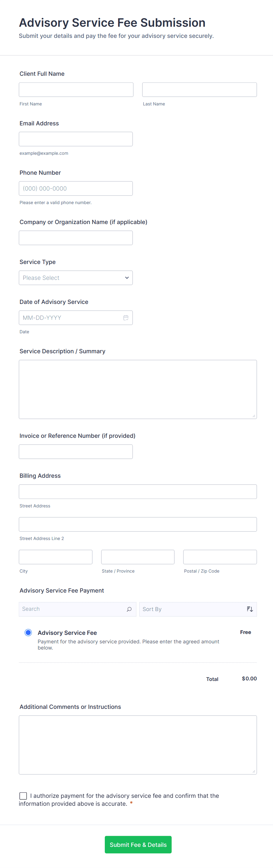
Task: Click the search magnifier icon
Action: coord(129,609)
